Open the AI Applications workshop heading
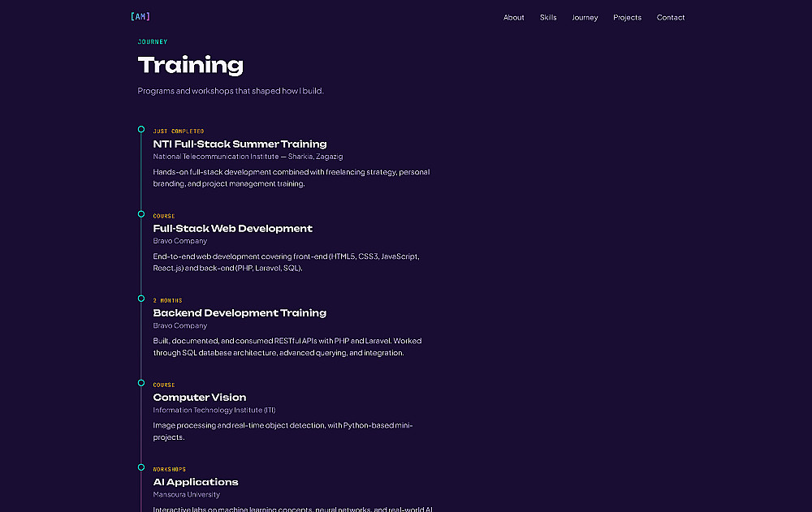Image resolution: width=812 pixels, height=512 pixels. 196,482
